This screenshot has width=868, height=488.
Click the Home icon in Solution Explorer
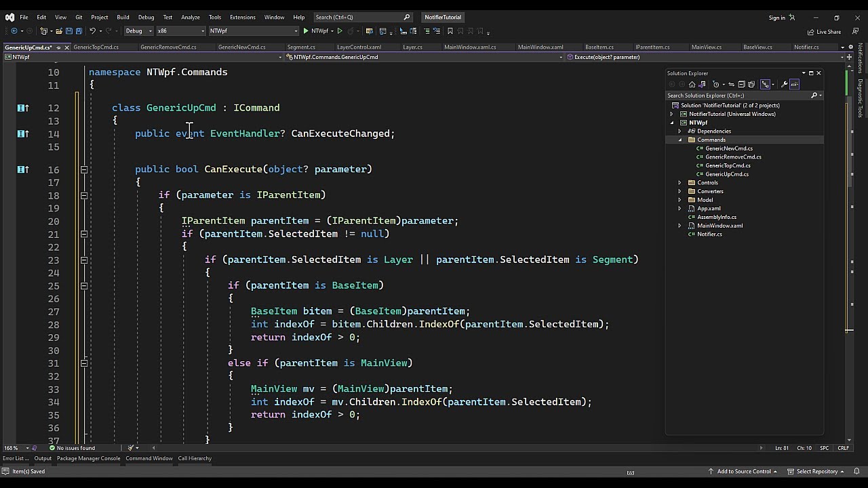[692, 84]
